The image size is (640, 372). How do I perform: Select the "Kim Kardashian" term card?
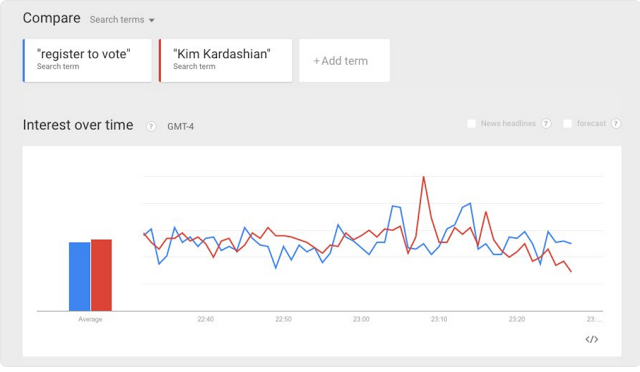226,60
